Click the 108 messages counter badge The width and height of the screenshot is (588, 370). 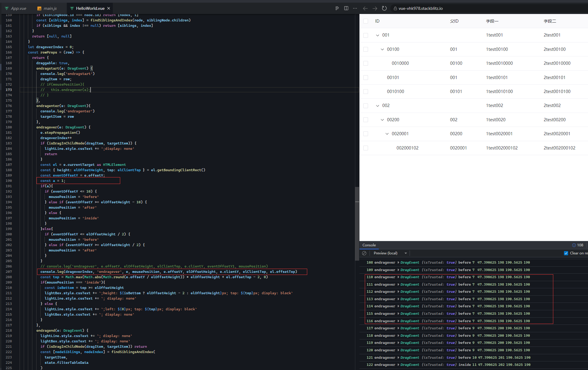pos(578,245)
